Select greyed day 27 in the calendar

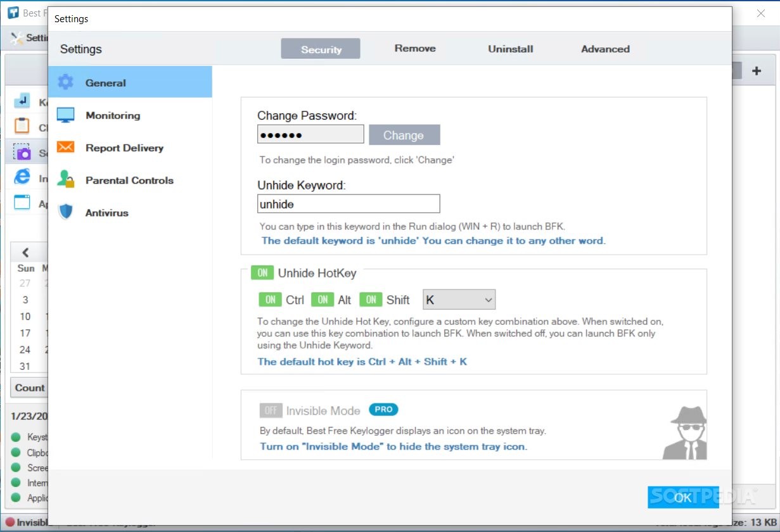point(25,283)
